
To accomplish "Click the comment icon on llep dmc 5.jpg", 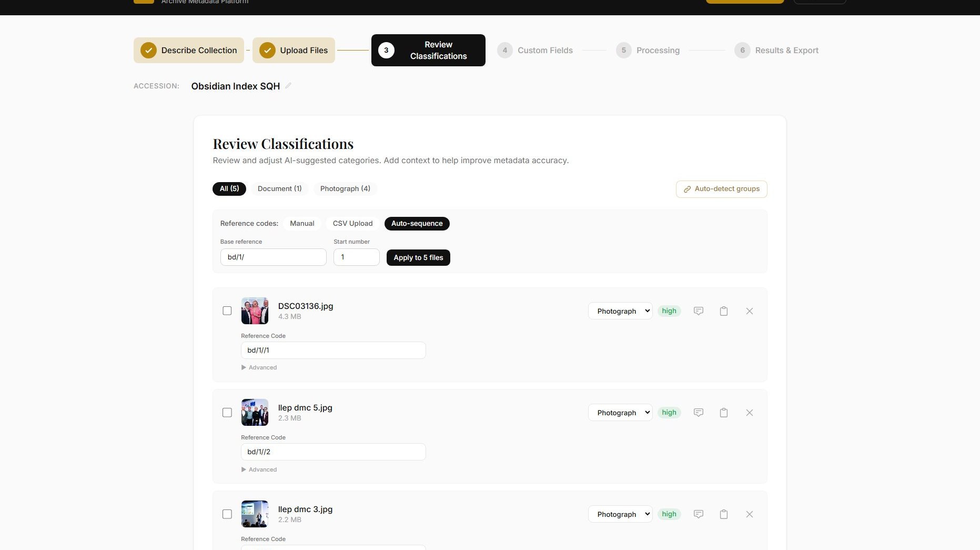I will 698,413.
